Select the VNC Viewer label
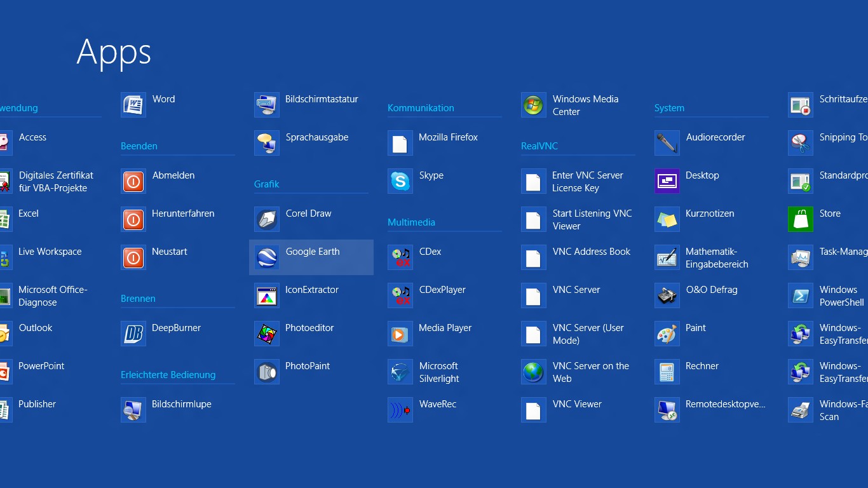Image resolution: width=868 pixels, height=488 pixels. (577, 404)
